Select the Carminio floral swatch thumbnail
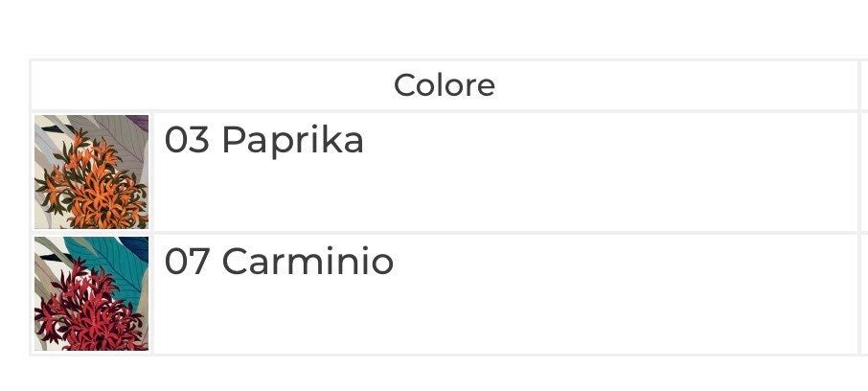The image size is (868, 391). click(x=92, y=293)
